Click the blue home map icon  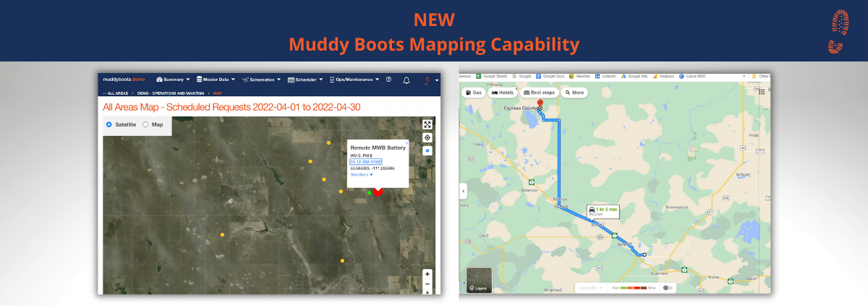point(427,150)
